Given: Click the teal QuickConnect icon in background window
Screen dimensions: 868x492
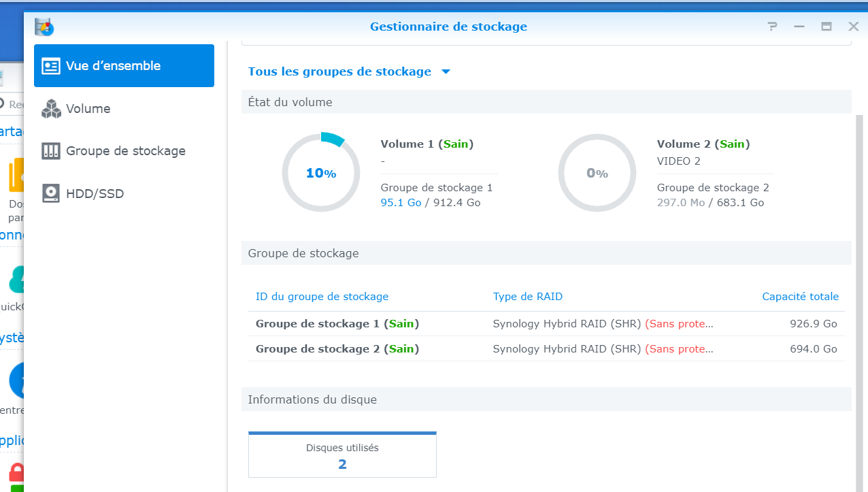Looking at the screenshot, I should pyautogui.click(x=16, y=279).
